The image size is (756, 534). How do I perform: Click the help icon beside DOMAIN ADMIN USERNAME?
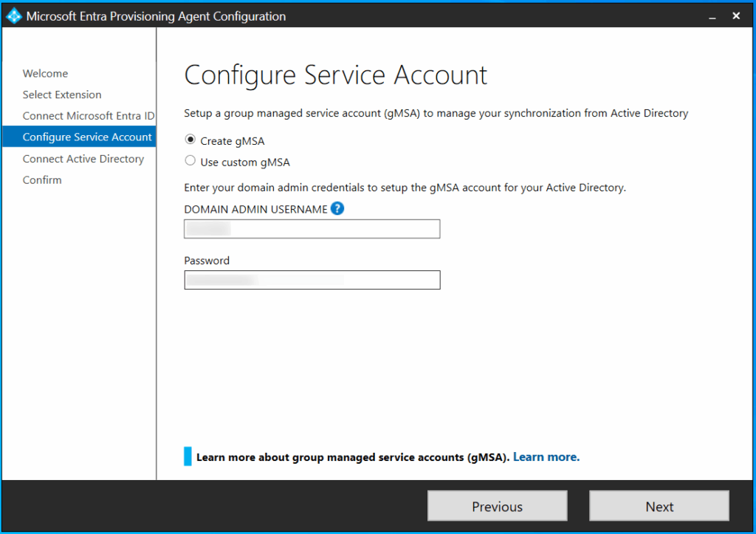337,209
